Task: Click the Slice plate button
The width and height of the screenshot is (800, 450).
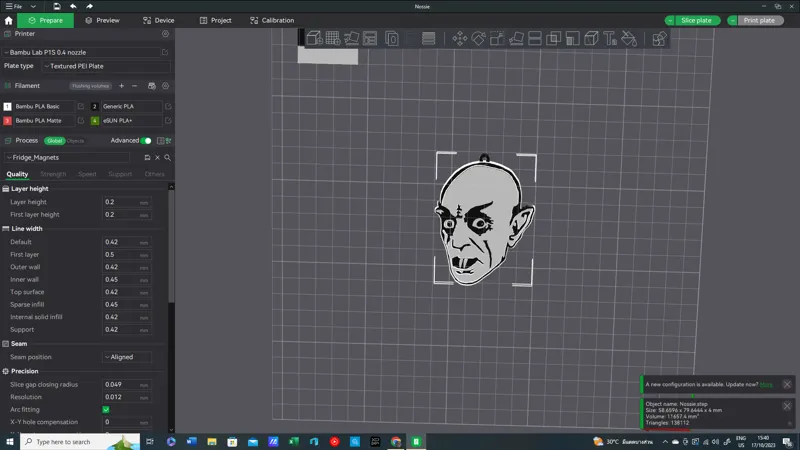Action: pyautogui.click(x=696, y=20)
